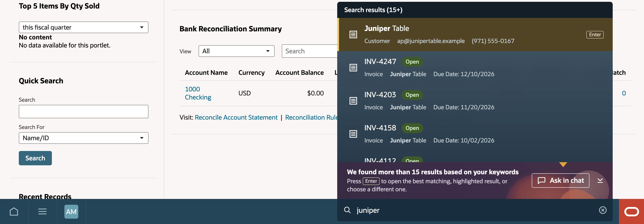The width and height of the screenshot is (644, 224).
Task: Go to the Home icon in bottom bar
Action: 14,211
